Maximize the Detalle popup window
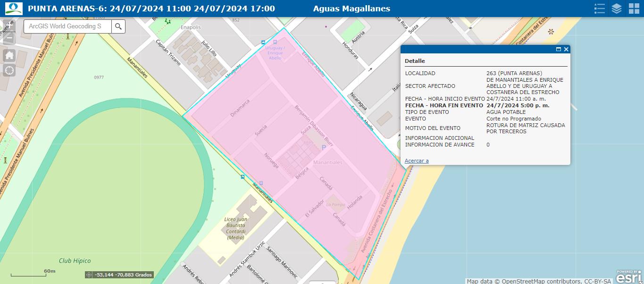Image resolution: width=644 pixels, height=284 pixels. [x=559, y=49]
